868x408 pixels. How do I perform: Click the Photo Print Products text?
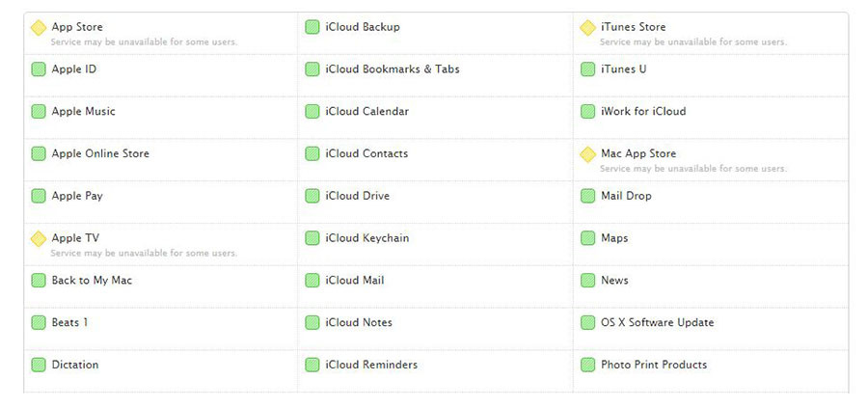tap(654, 365)
